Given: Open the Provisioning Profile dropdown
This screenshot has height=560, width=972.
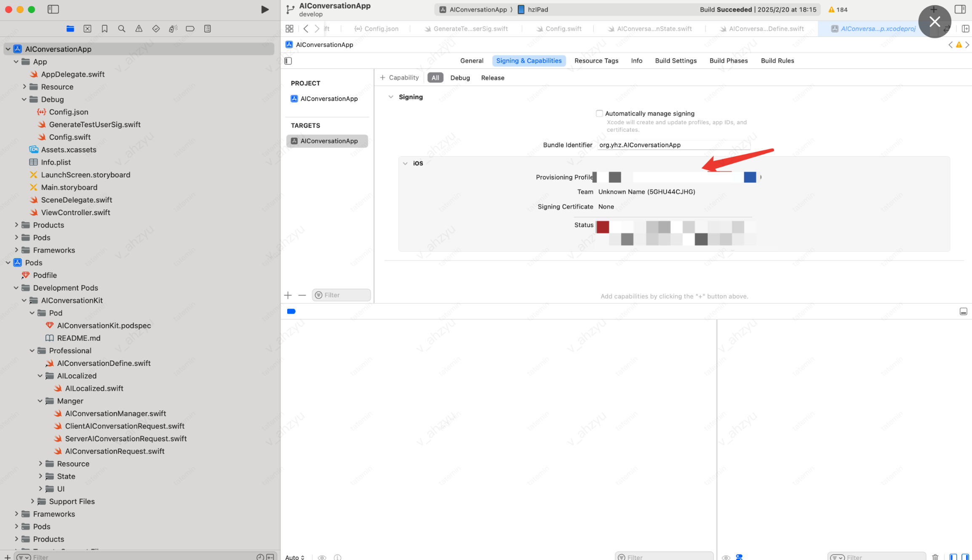Looking at the screenshot, I should click(676, 177).
